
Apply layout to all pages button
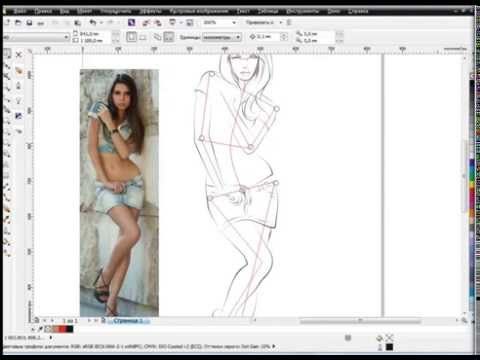[x=157, y=37]
